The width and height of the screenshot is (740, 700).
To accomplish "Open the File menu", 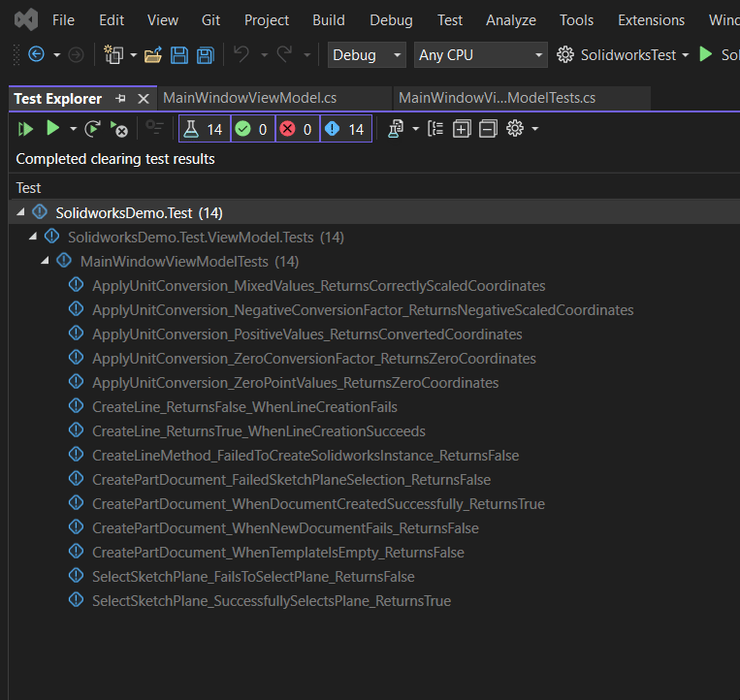I will tap(63, 20).
